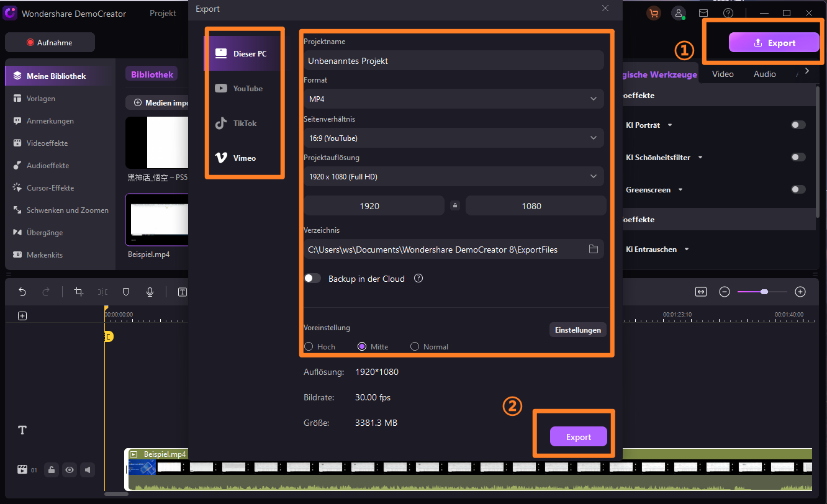Click the help question mark icon
This screenshot has width=827, height=504.
[728, 13]
